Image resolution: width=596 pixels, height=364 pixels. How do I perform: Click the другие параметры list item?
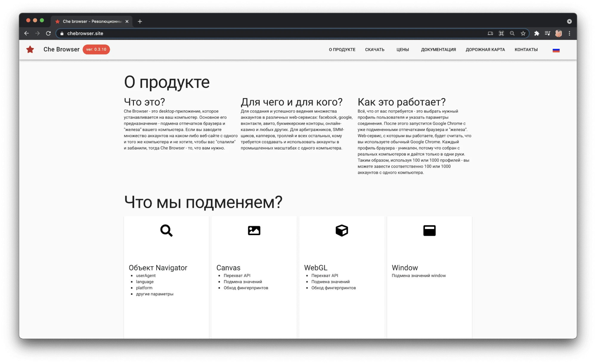[x=155, y=294]
